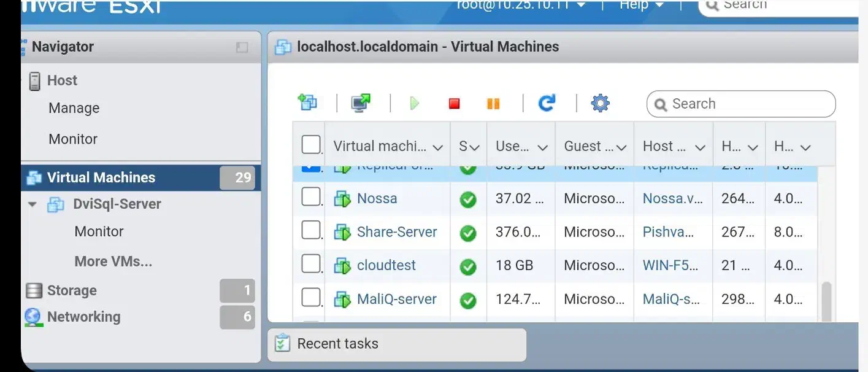Refresh the virtual machines list
Screen dimensions: 868x372
pyautogui.click(x=547, y=103)
